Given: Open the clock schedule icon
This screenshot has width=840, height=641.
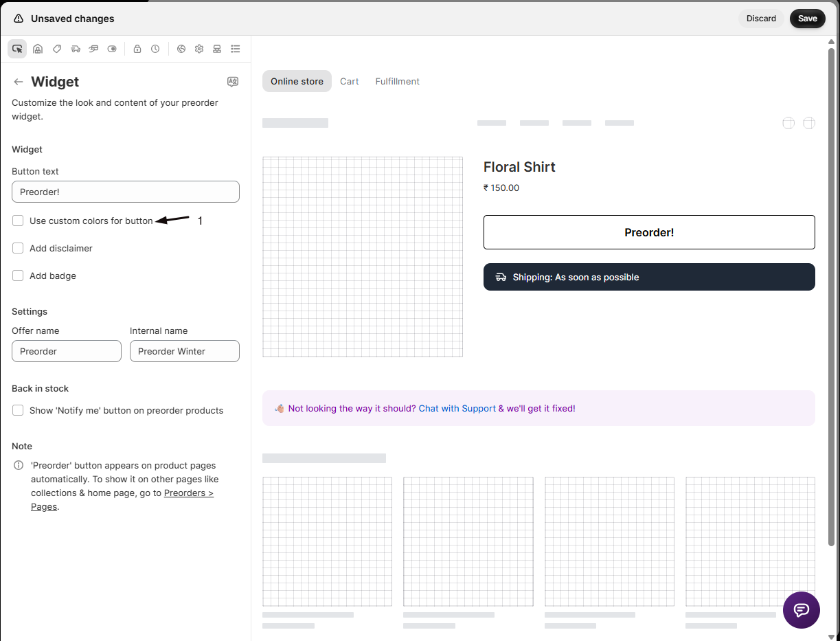Looking at the screenshot, I should pos(155,49).
